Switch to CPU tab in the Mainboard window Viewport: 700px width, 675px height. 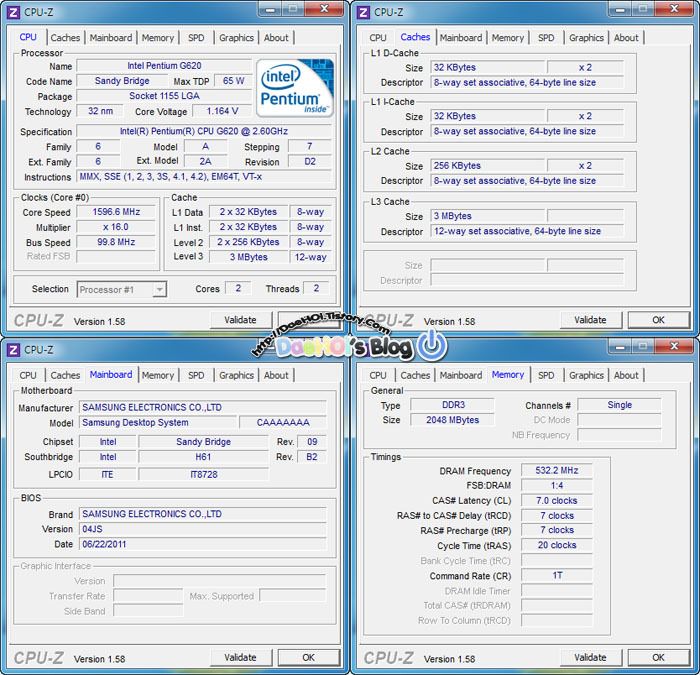click(x=28, y=375)
